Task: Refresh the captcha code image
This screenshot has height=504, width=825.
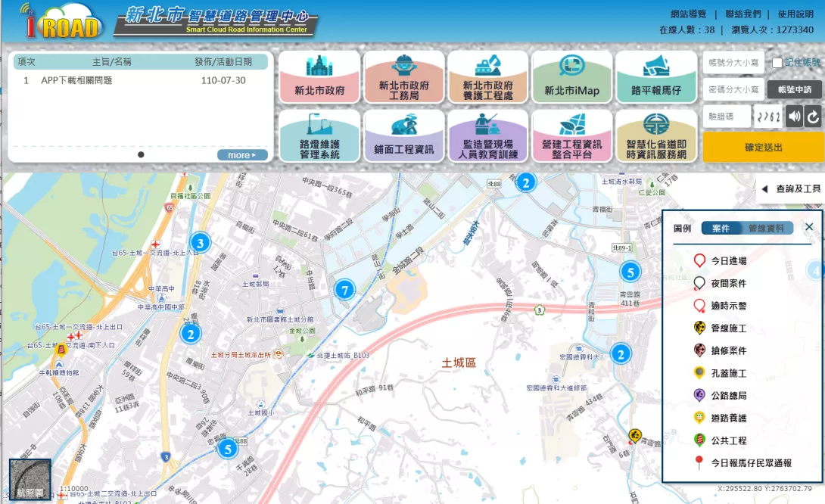Action: click(x=813, y=117)
